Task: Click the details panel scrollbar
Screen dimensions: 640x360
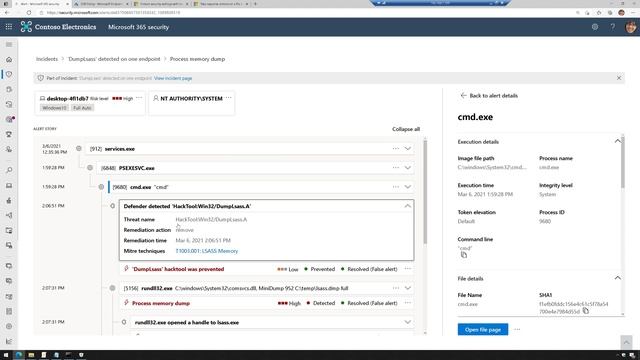Action: coord(623,163)
